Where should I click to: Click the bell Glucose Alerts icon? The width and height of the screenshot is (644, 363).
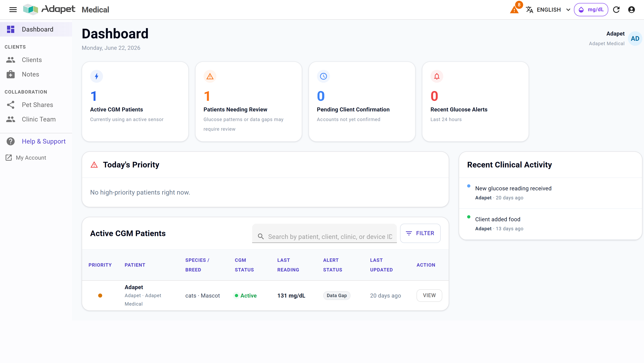click(437, 76)
